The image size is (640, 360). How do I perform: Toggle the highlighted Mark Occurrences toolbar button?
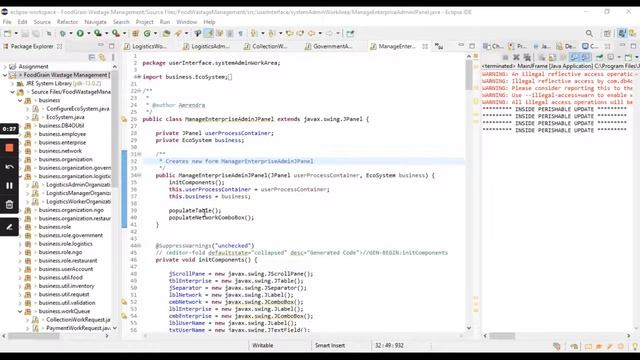coord(209,33)
